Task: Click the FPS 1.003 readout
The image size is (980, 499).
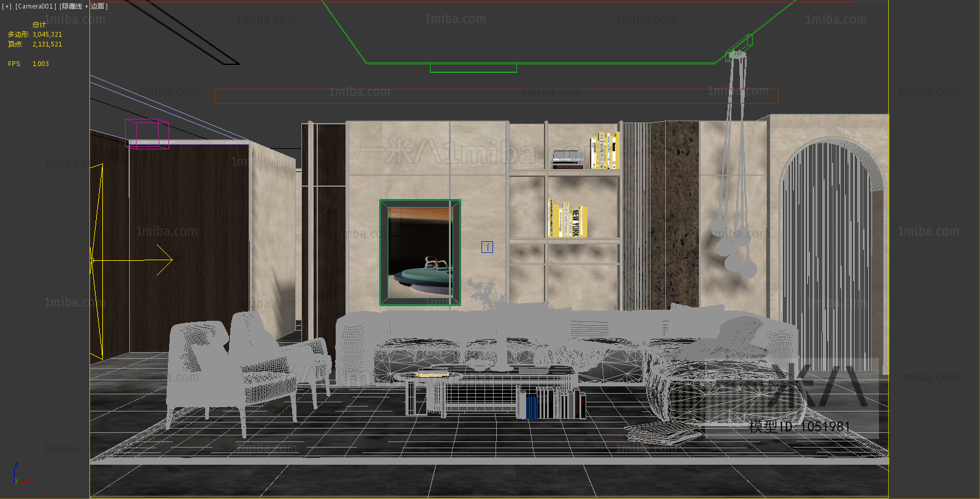Action: click(28, 64)
